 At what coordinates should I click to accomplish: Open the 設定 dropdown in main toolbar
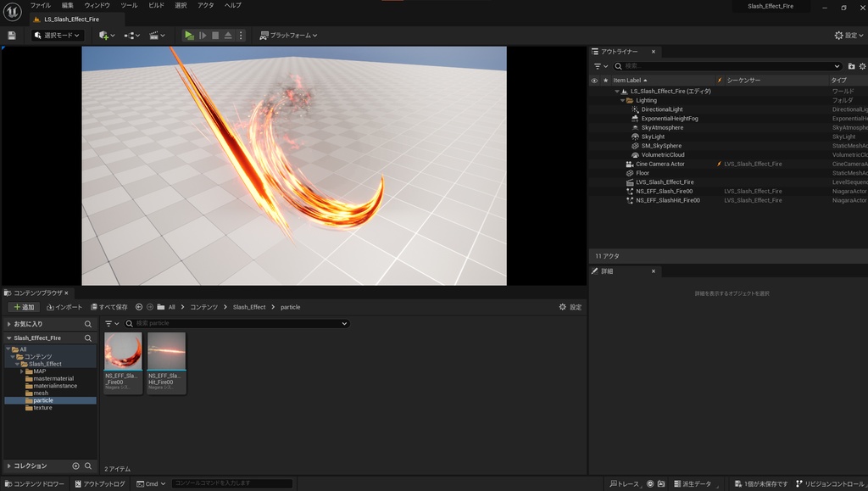(849, 36)
